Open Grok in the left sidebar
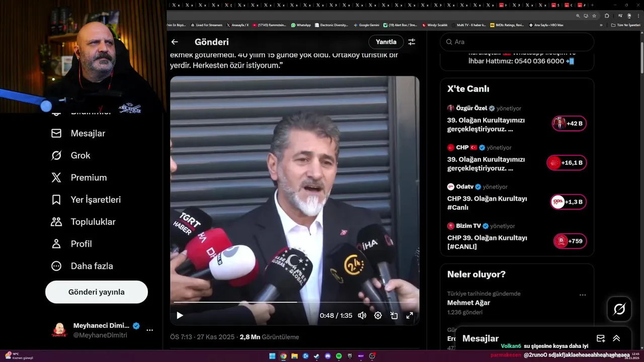 tap(71, 155)
